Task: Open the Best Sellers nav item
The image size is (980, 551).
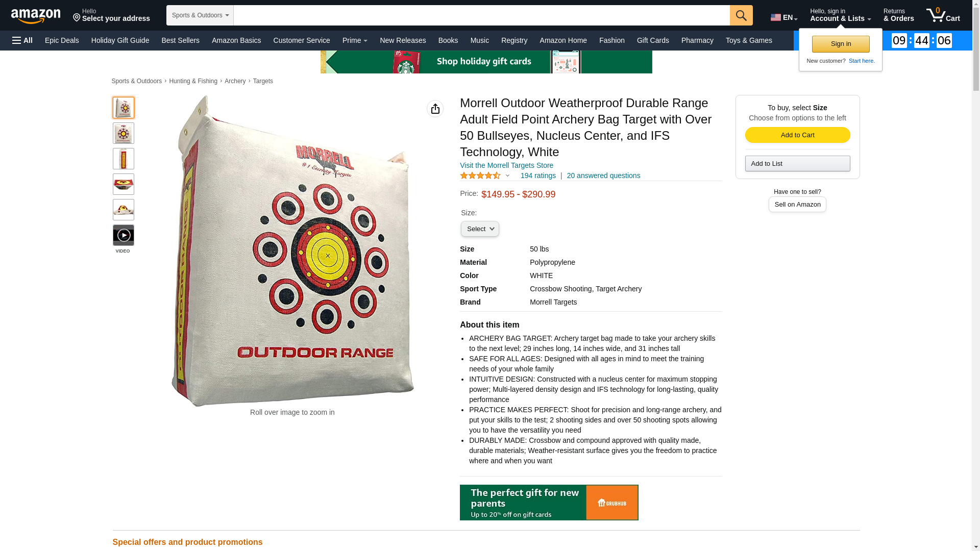Action: (x=180, y=40)
